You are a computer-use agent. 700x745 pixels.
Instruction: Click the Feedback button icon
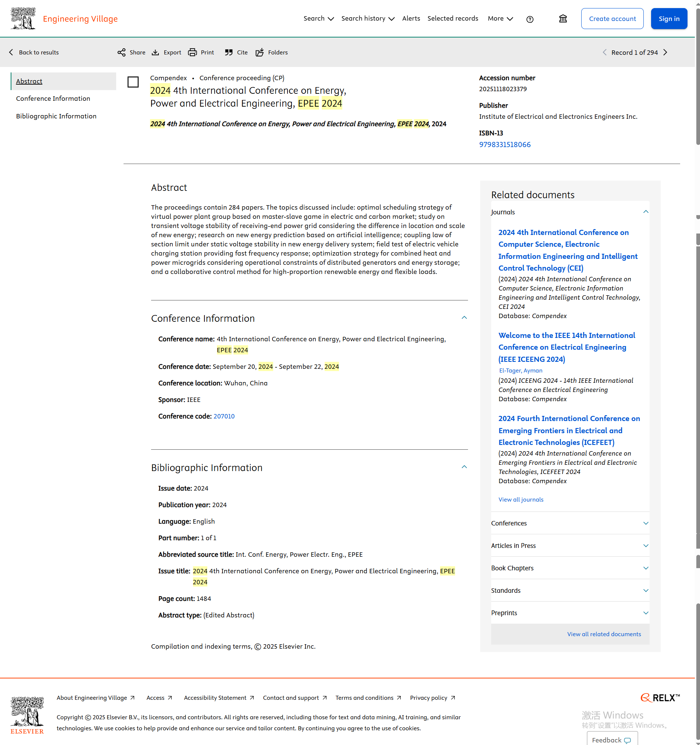tap(627, 741)
